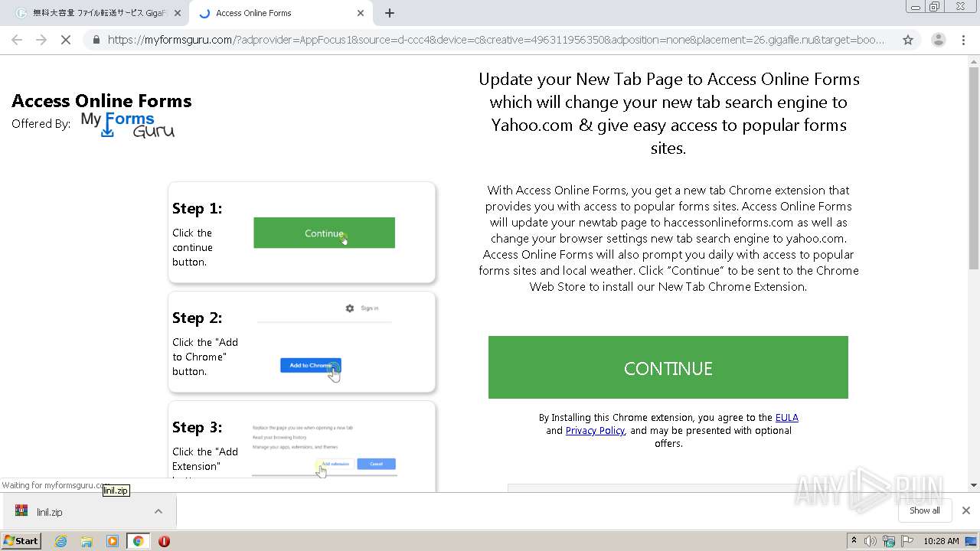The image size is (980, 551).
Task: Click the My Forms Guru logo
Action: (x=128, y=125)
